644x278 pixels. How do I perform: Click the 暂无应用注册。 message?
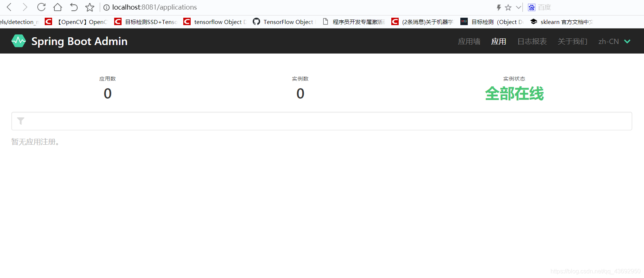coord(35,142)
